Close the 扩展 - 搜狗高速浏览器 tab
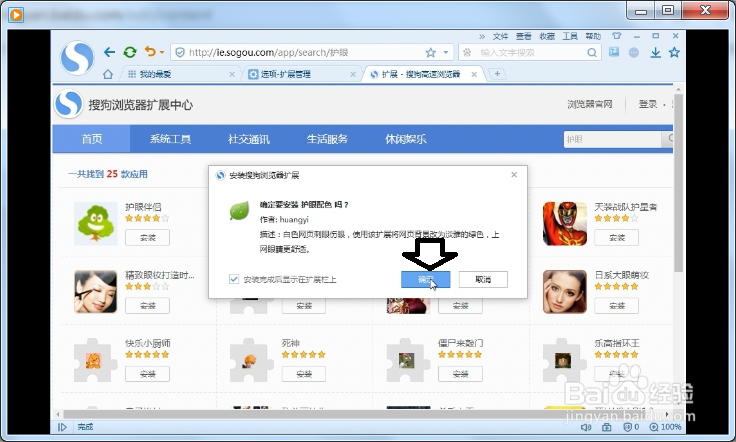 474,74
